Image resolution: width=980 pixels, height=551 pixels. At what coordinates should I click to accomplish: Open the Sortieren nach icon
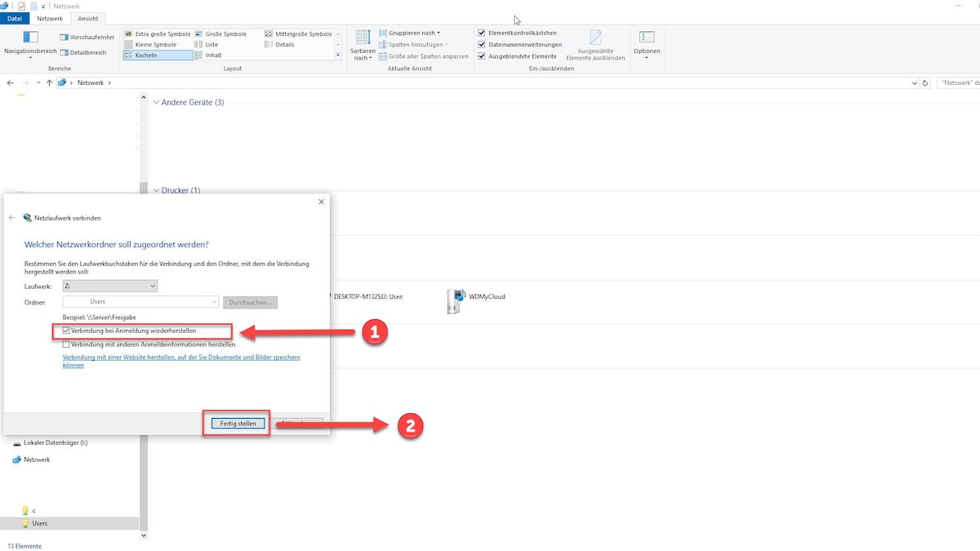coord(363,39)
